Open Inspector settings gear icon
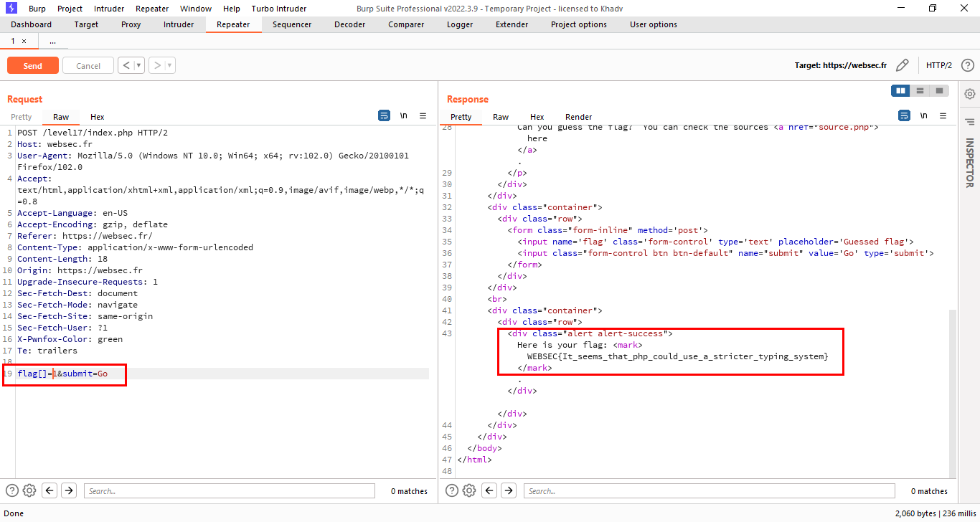 pyautogui.click(x=970, y=94)
